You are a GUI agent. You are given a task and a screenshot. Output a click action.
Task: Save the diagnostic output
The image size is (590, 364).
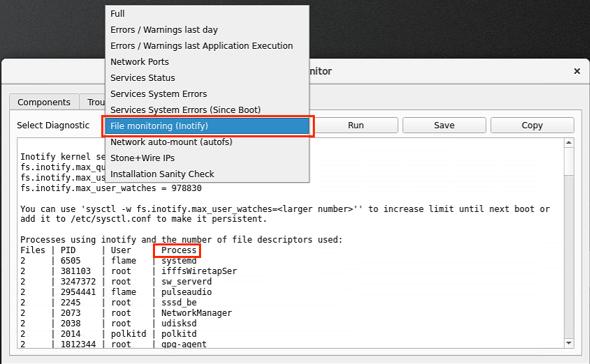tap(444, 125)
